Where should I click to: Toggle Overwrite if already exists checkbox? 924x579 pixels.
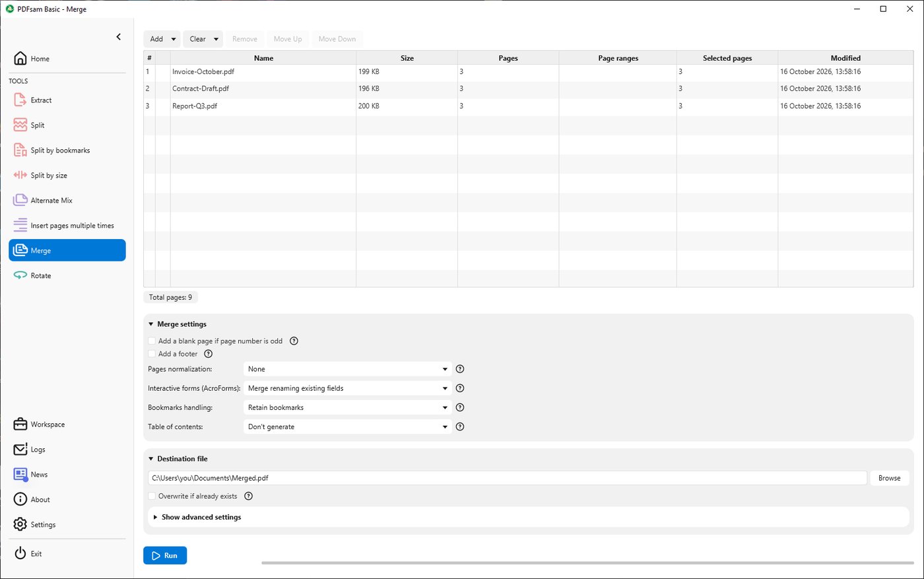click(x=152, y=496)
